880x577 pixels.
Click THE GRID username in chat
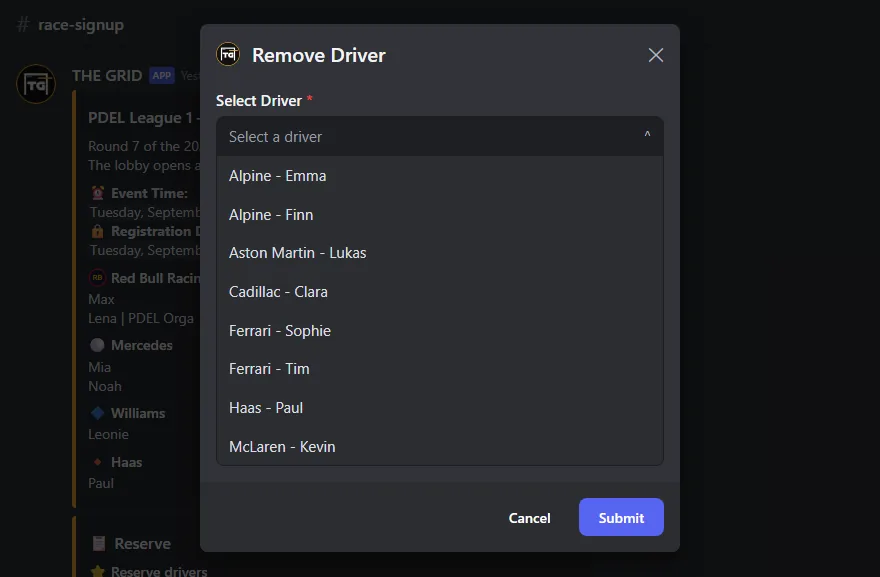107,76
